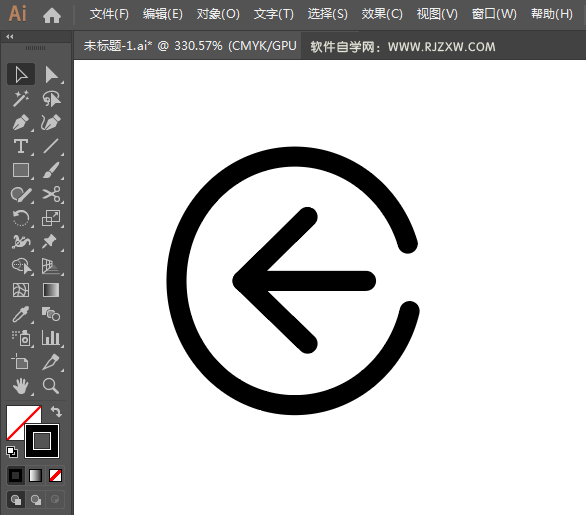Select the Rotate tool
Image resolution: width=586 pixels, height=515 pixels.
(21, 218)
